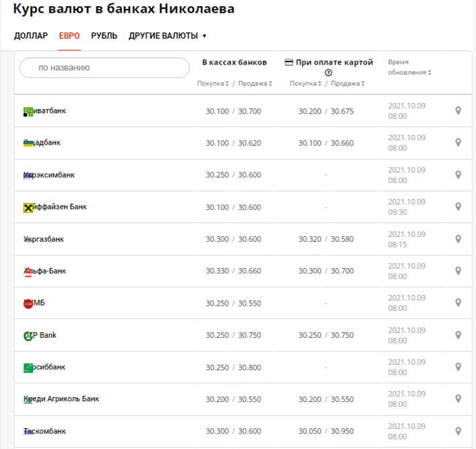Viewport: 476px width, 449px height.
Task: Click the Райффайзен Банк yellow logo
Action: click(28, 208)
